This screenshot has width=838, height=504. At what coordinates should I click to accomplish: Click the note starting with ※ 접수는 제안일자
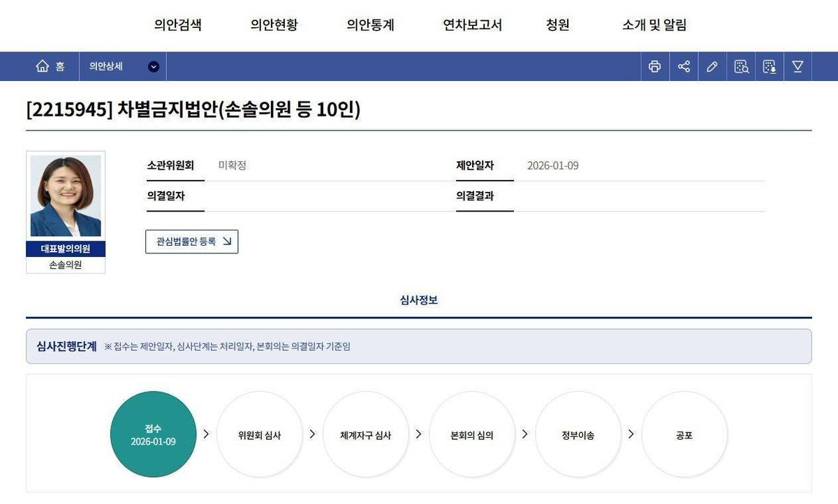coord(228,346)
